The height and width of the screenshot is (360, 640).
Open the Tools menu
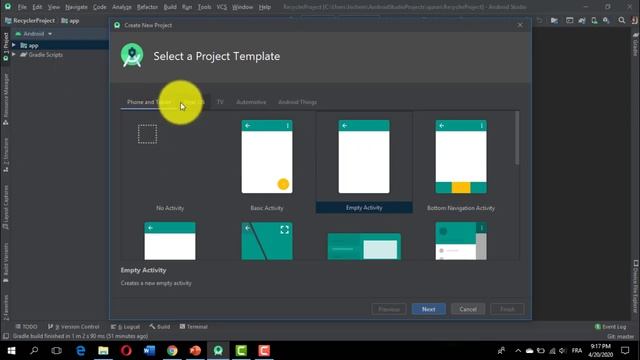[x=204, y=7]
